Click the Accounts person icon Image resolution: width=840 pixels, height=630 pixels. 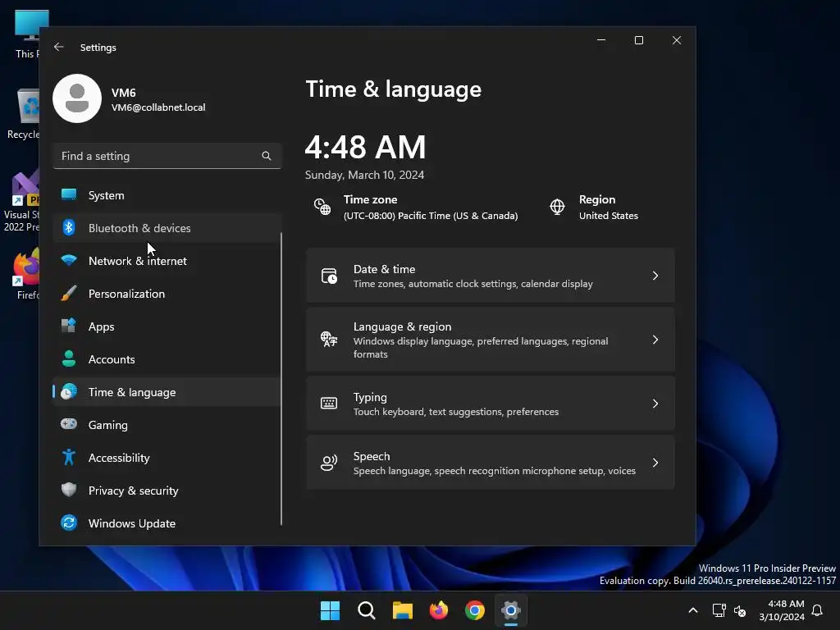(x=69, y=358)
